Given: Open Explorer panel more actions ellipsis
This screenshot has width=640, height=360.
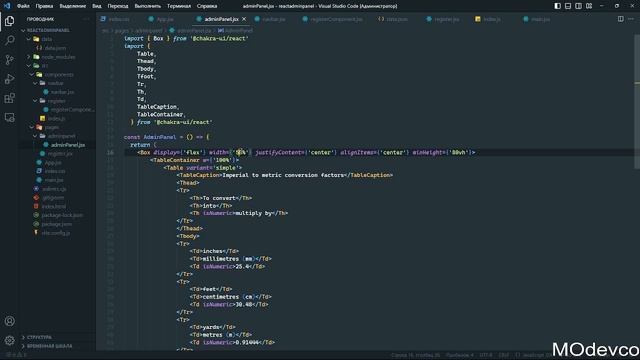Looking at the screenshot, I should point(86,19).
